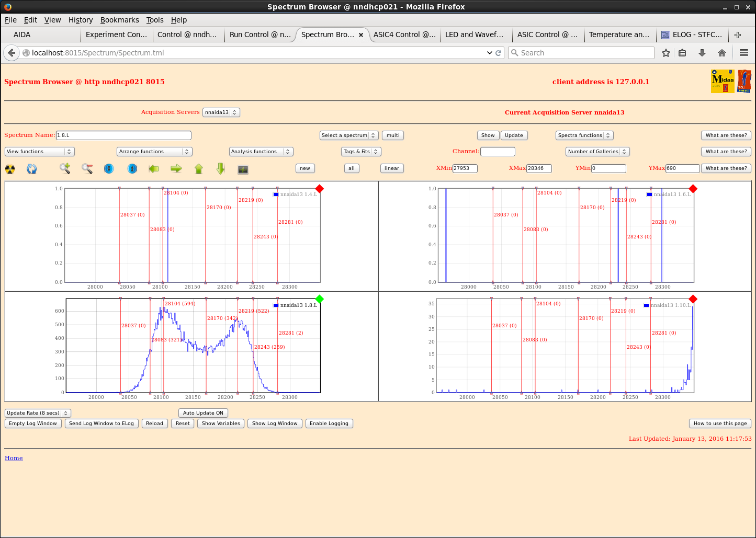Open Number of Galleries dropdown

pyautogui.click(x=597, y=152)
